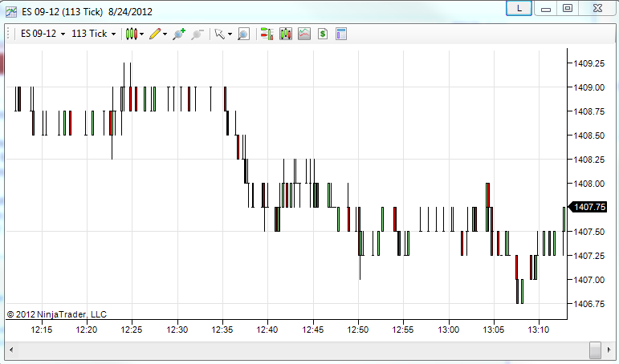Click the 12:15 time axis label
The height and width of the screenshot is (364, 619).
(x=42, y=330)
